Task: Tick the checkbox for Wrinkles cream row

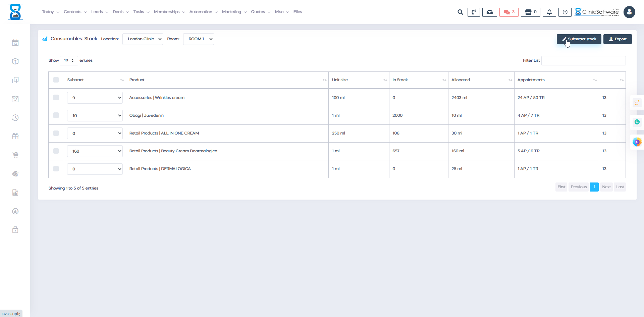Action: (x=56, y=98)
